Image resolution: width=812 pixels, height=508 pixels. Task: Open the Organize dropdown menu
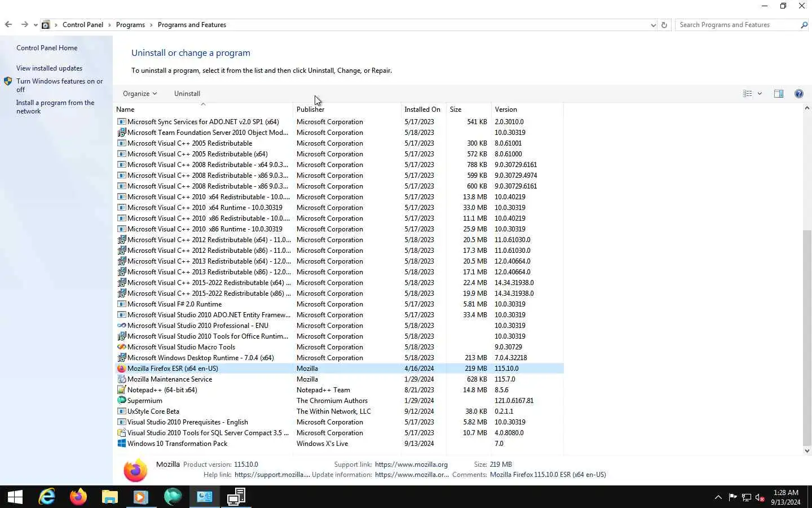(140, 94)
